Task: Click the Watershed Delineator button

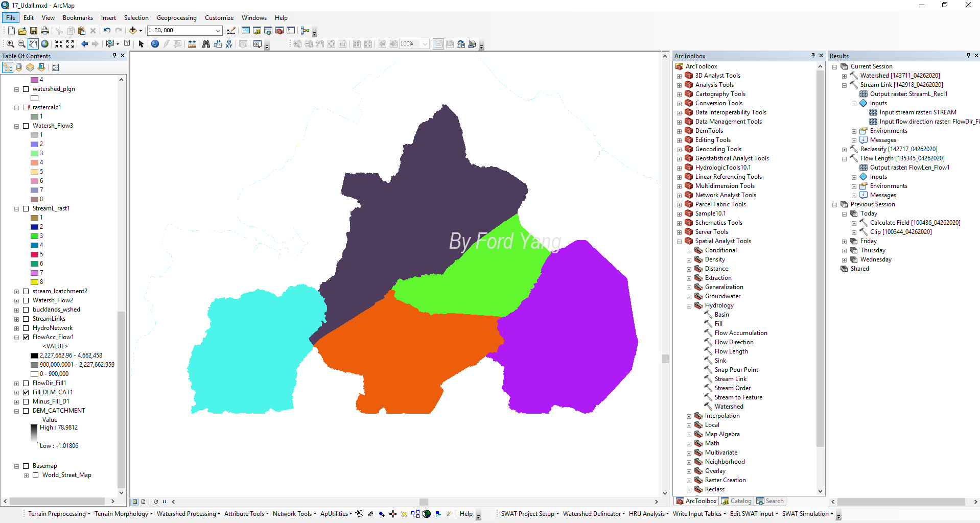Action: [x=594, y=514]
